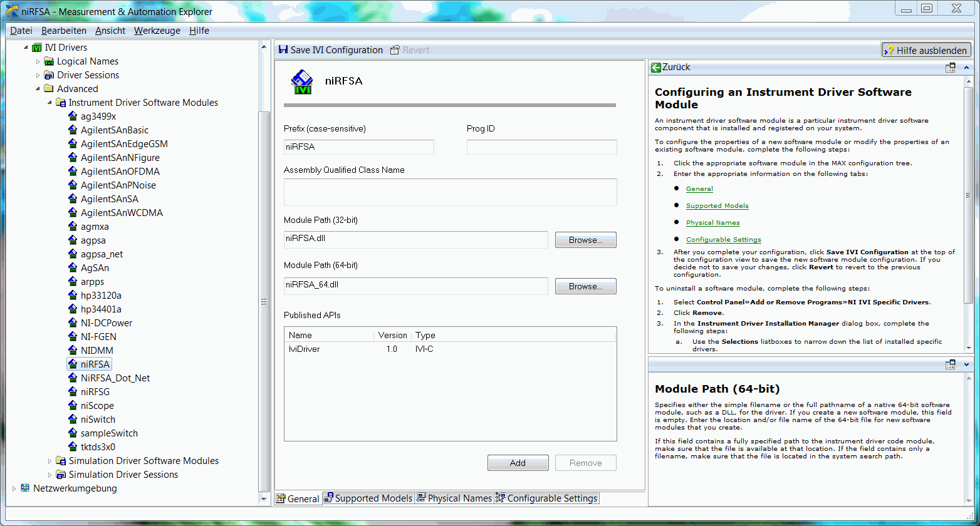This screenshot has width=980, height=526.
Task: Click the AgilentSAnSA module icon
Action: (x=73, y=199)
